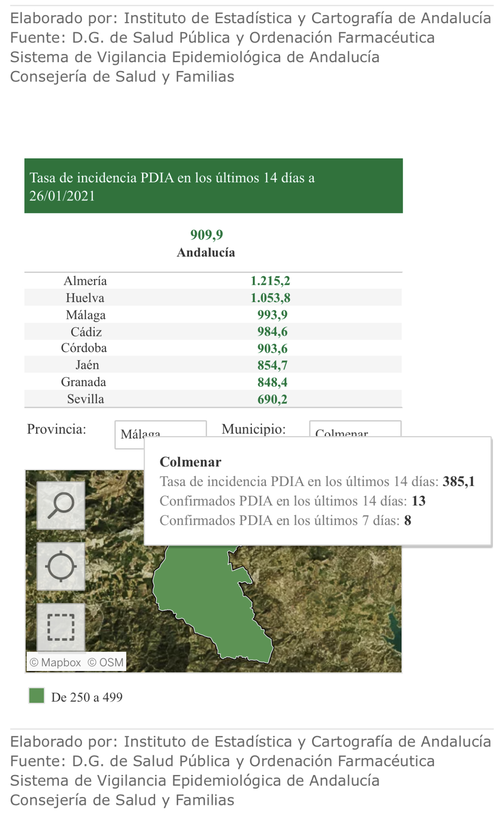Screen dimensions: 504x836
Task: Click the tooltip 7-day confirmed value 8
Action: pyautogui.click(x=408, y=521)
